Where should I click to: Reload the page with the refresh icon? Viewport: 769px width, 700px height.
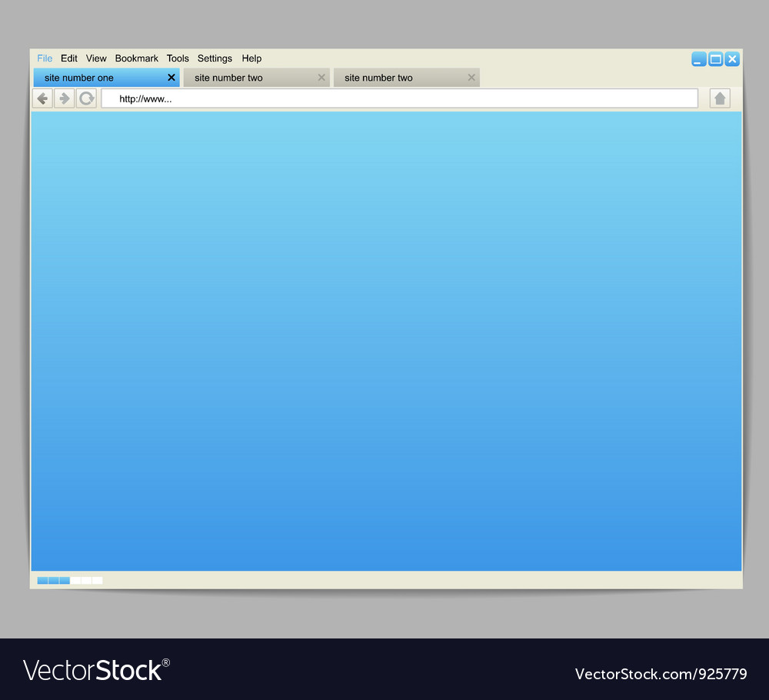(86, 98)
